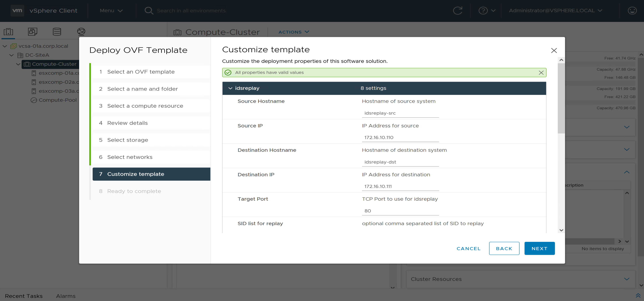Select Compute-Pool in tree
The image size is (644, 301).
pyautogui.click(x=58, y=100)
